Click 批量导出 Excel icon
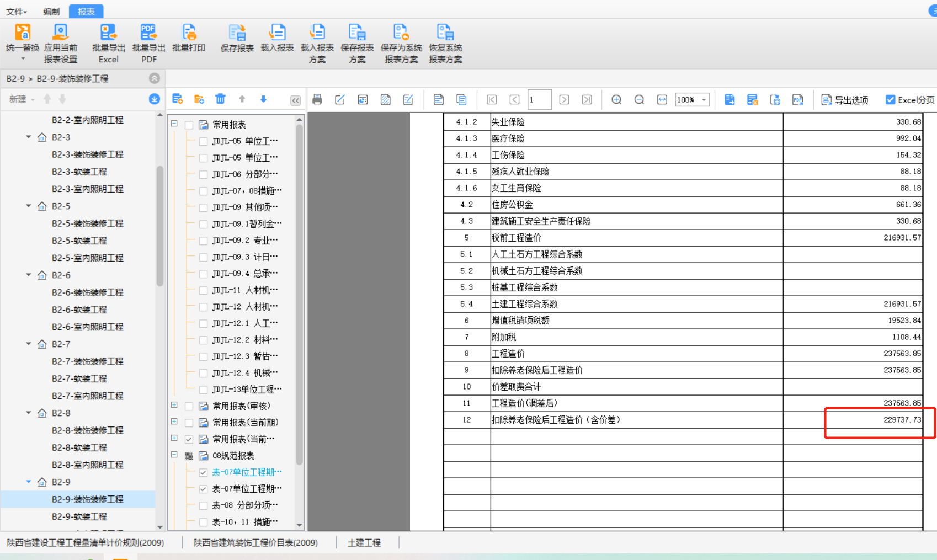Viewport: 937px width, 560px height. (x=108, y=33)
